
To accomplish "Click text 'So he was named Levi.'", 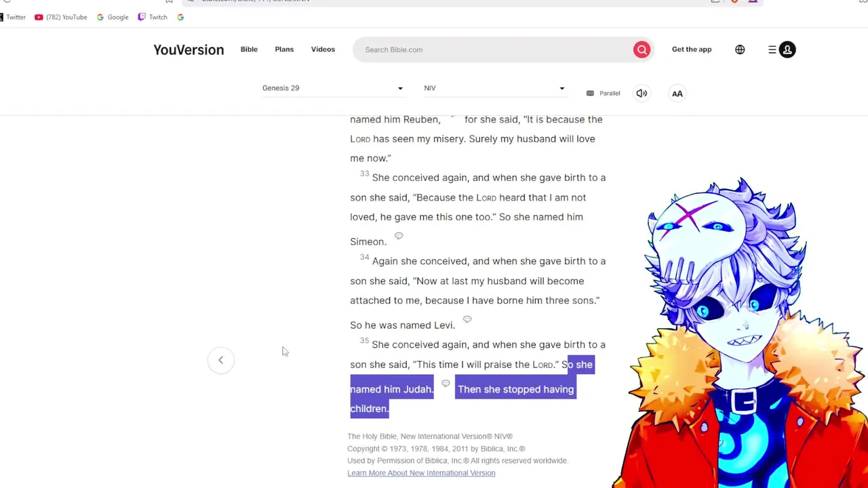I will click(x=402, y=325).
